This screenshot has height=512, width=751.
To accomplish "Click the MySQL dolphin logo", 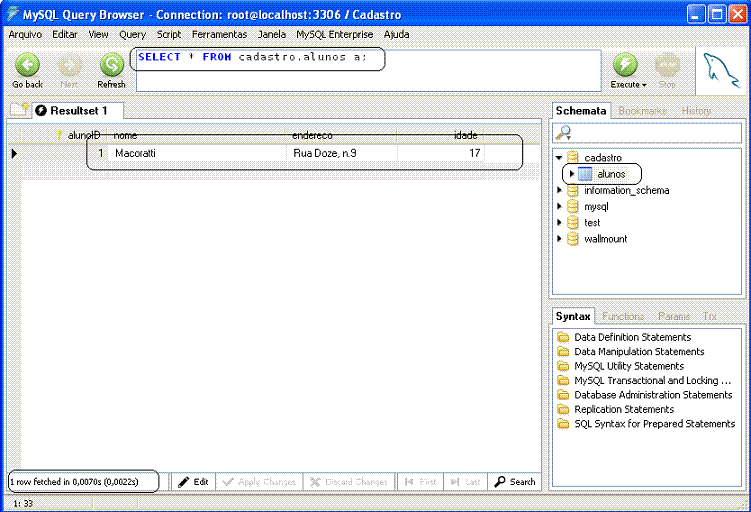I will (721, 71).
